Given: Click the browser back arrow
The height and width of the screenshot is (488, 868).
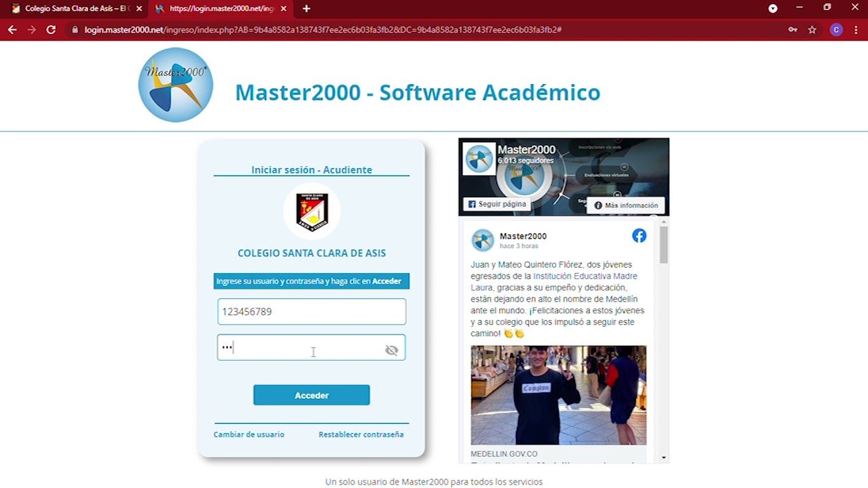Looking at the screenshot, I should click(x=12, y=30).
